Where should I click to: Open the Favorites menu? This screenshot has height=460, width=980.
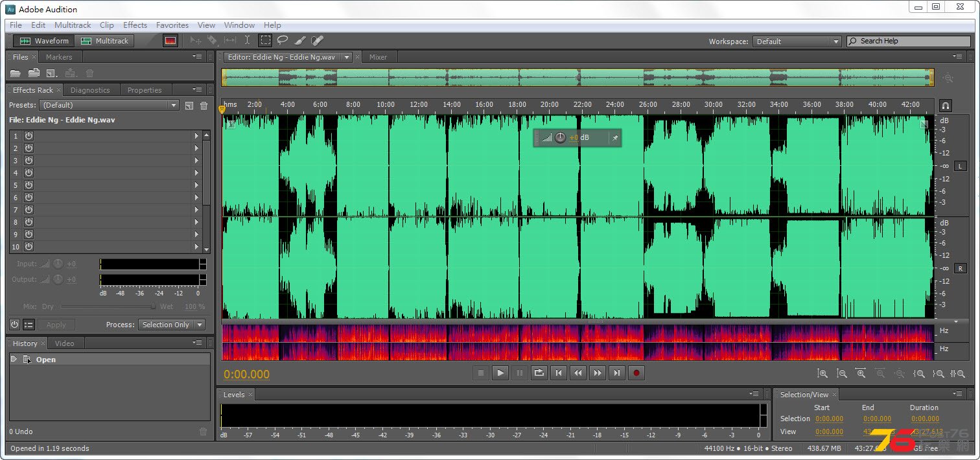pyautogui.click(x=172, y=25)
